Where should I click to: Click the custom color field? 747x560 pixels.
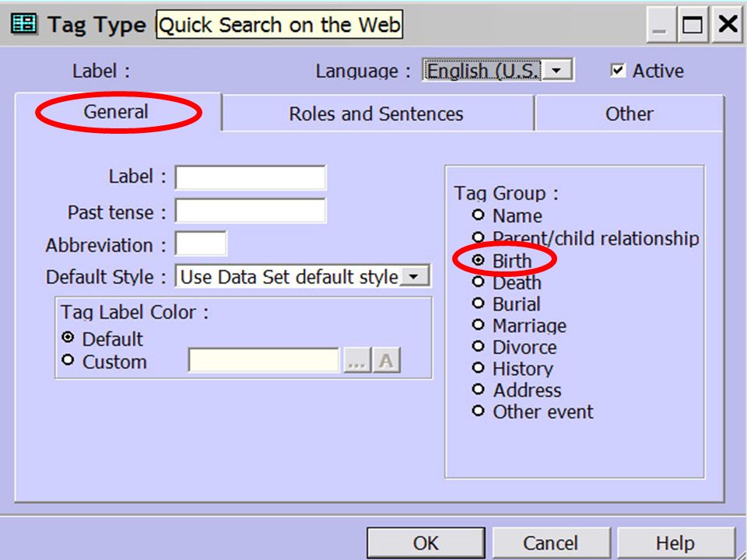[x=264, y=360]
